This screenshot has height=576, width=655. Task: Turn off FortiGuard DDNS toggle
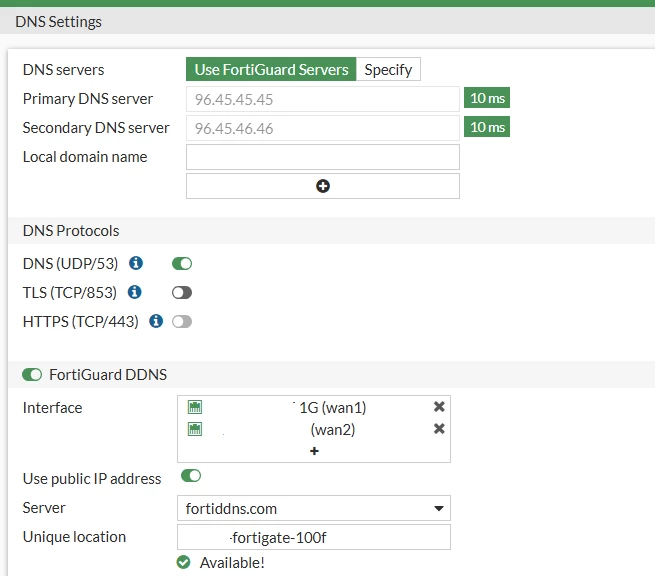(32, 375)
